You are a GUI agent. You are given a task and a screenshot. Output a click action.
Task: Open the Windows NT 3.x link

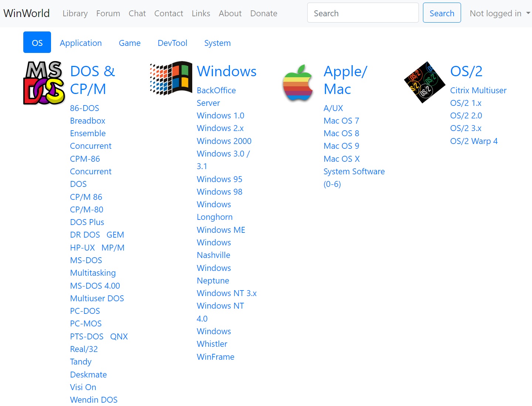pyautogui.click(x=227, y=293)
